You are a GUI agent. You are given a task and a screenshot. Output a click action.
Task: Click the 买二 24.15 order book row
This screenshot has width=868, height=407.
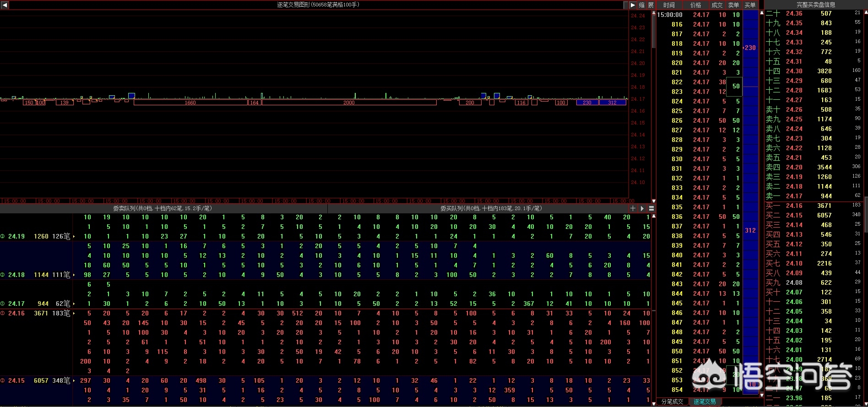814,215
